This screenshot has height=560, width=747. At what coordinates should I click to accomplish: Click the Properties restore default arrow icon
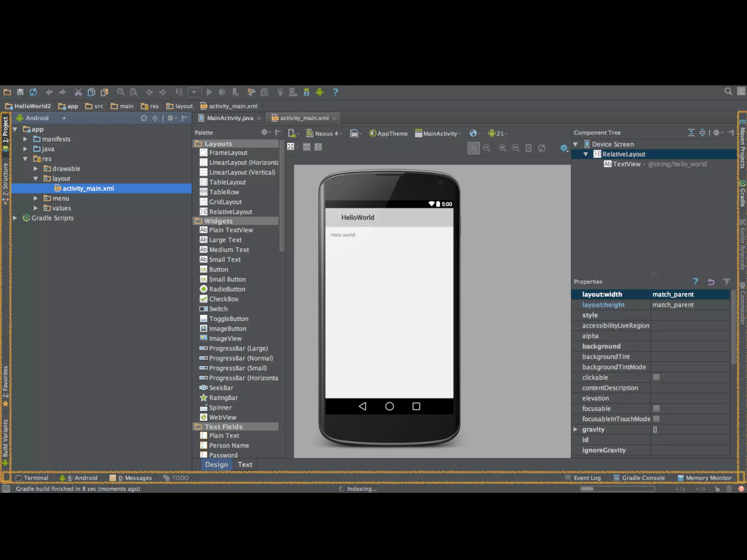click(x=711, y=281)
